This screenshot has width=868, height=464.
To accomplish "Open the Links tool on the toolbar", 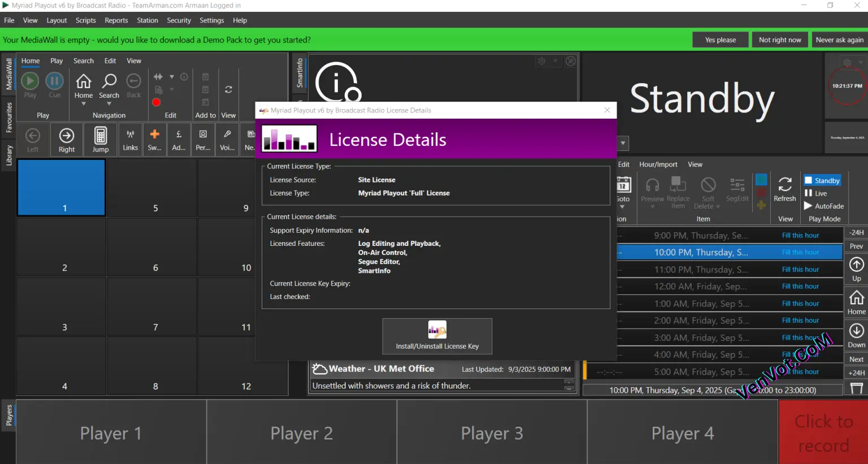I will pyautogui.click(x=130, y=139).
